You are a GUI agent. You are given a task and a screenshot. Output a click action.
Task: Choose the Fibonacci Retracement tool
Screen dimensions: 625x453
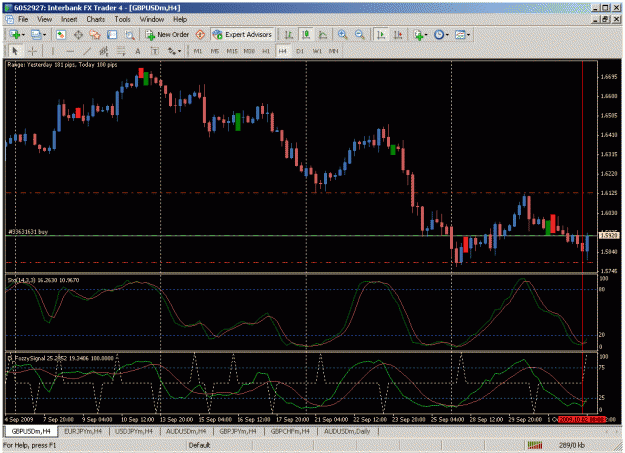coord(121,51)
